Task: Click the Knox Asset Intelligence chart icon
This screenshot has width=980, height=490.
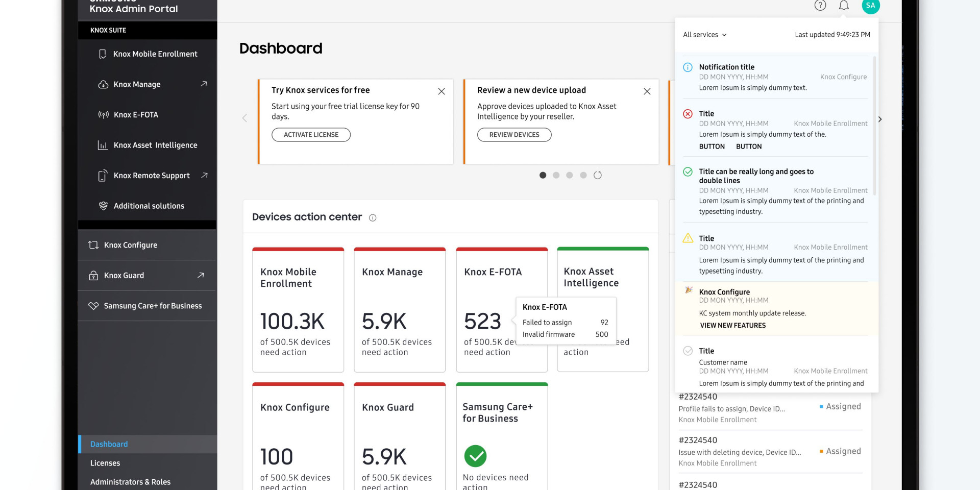Action: coord(103,145)
